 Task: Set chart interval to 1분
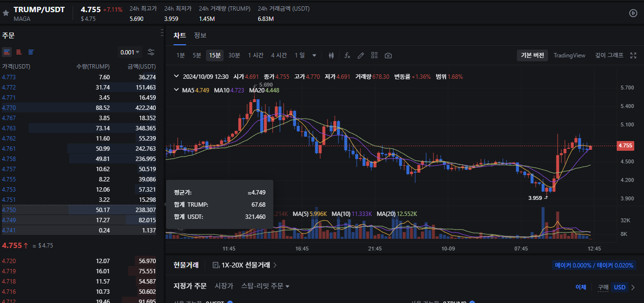(x=181, y=55)
